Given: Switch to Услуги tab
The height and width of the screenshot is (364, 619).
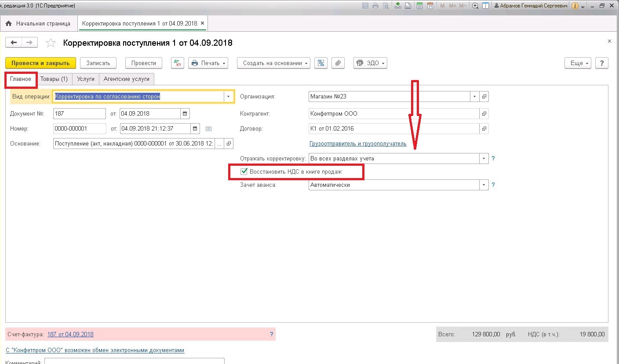Looking at the screenshot, I should tap(86, 79).
